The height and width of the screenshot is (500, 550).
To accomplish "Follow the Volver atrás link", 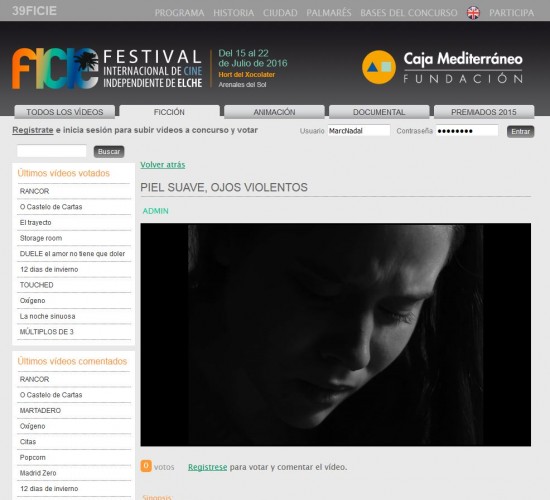I will pos(163,165).
